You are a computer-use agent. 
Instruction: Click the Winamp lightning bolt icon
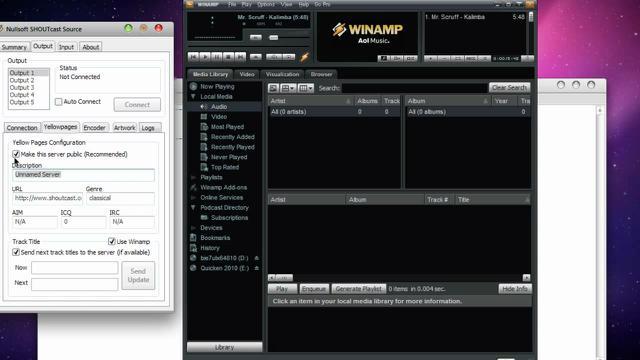pos(304,57)
